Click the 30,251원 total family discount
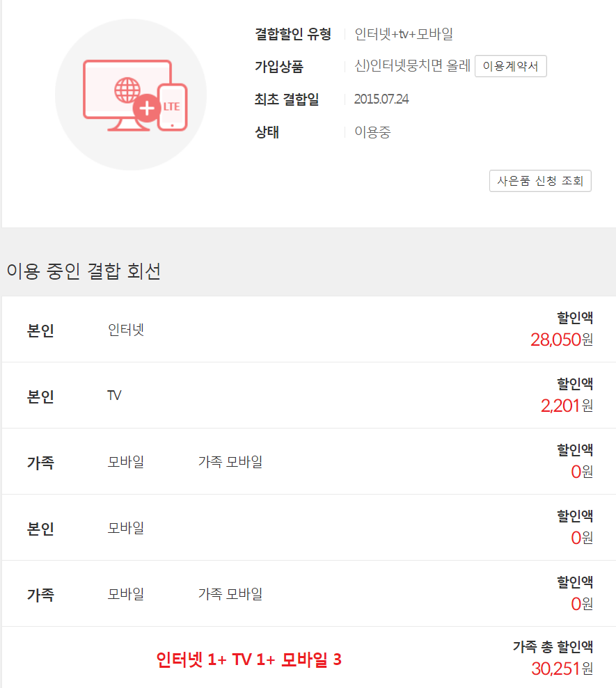The width and height of the screenshot is (616, 688). [x=561, y=669]
